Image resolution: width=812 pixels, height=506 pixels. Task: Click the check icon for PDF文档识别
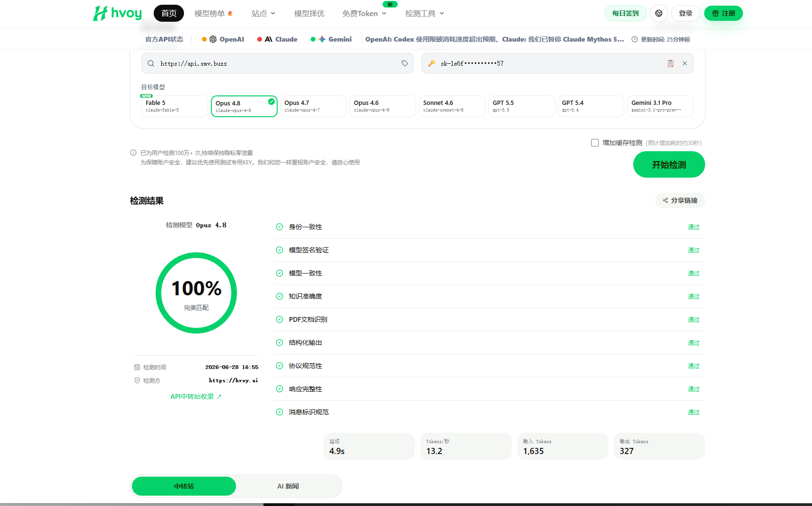click(279, 319)
